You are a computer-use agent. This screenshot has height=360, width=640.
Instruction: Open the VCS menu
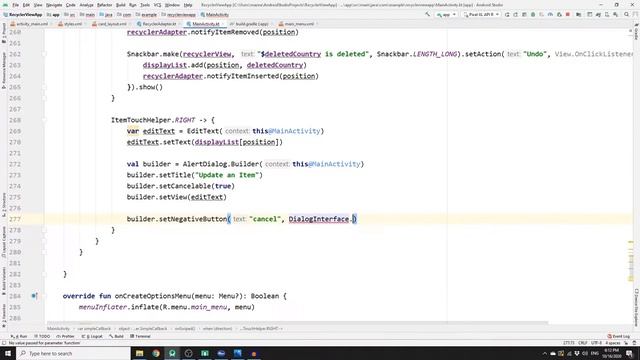pyautogui.click(x=157, y=5)
